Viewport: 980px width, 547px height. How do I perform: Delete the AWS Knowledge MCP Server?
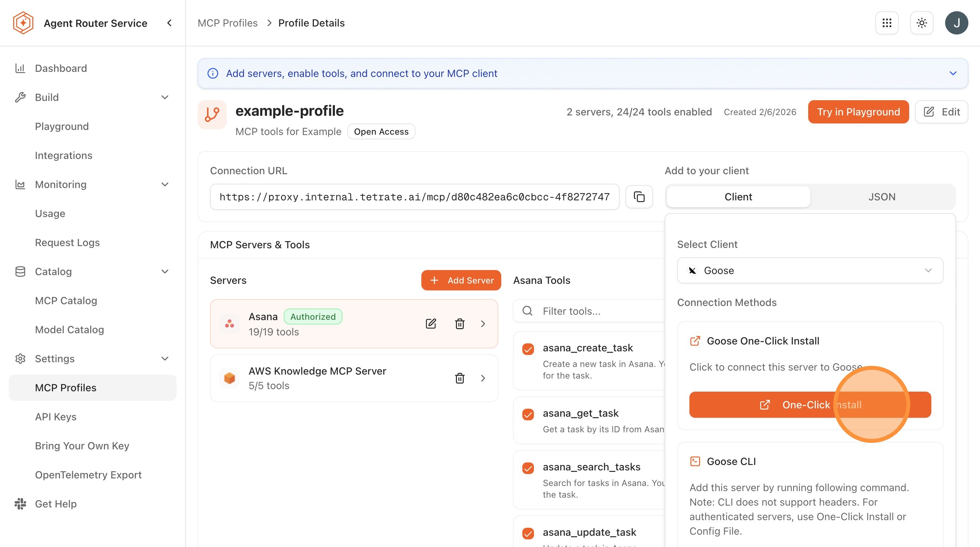(459, 378)
